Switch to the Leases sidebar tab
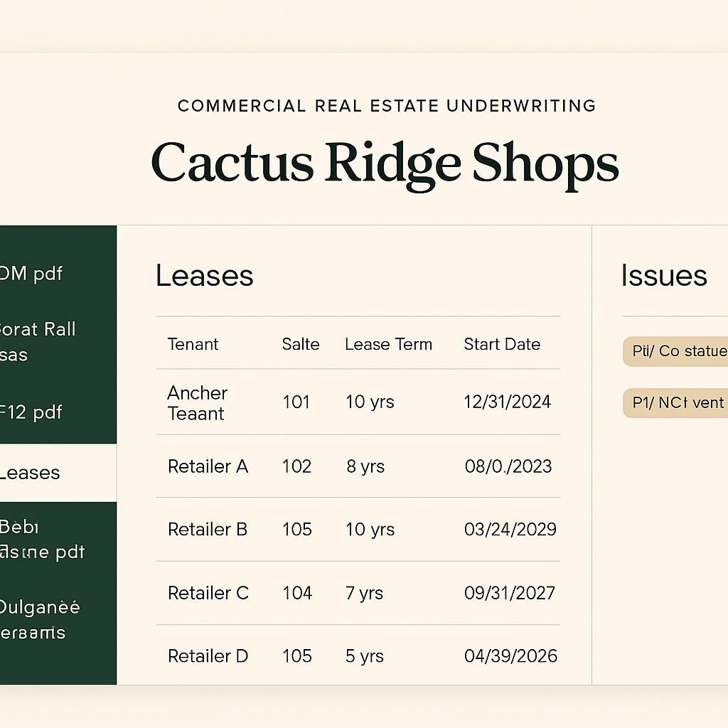 58,473
